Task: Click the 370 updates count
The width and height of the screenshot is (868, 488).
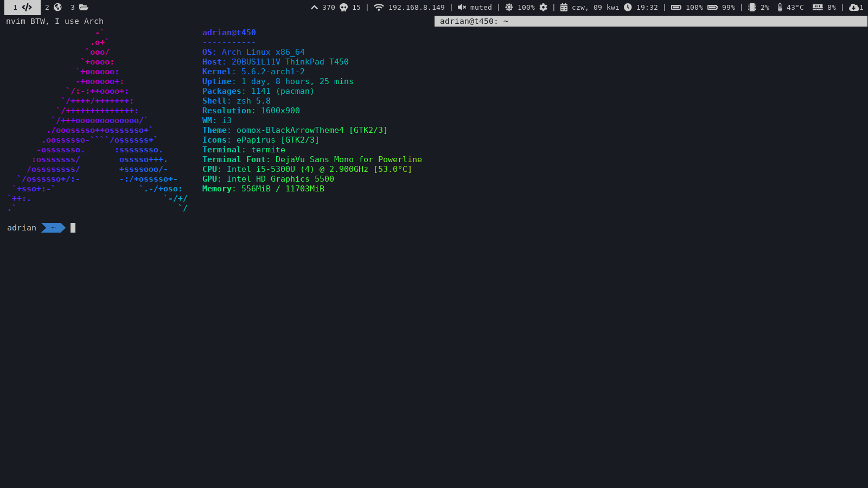Action: pos(328,8)
